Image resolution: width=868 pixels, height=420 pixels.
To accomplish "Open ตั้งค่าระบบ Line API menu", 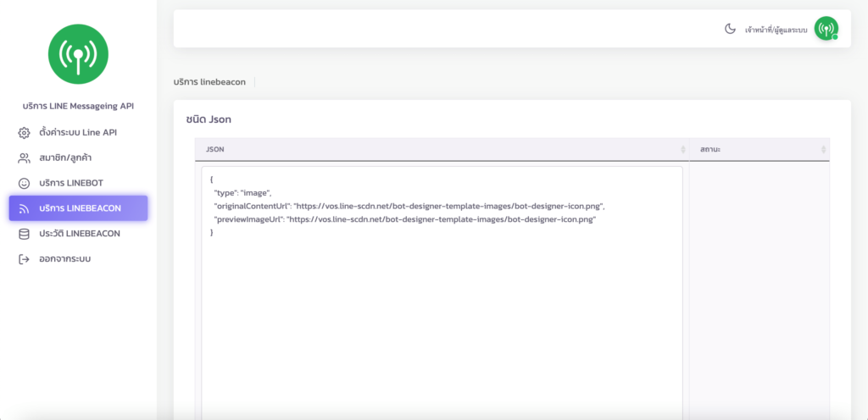I will click(x=78, y=133).
